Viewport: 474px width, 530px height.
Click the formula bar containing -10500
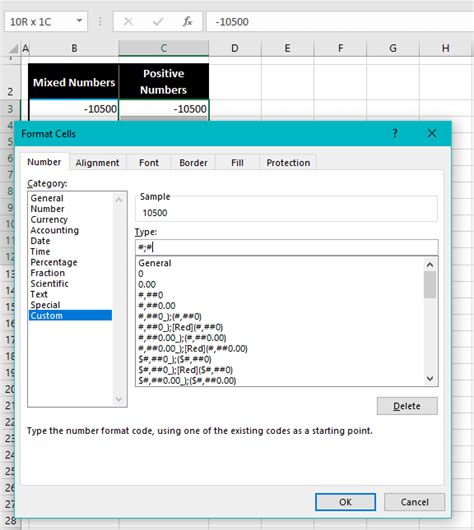340,22
